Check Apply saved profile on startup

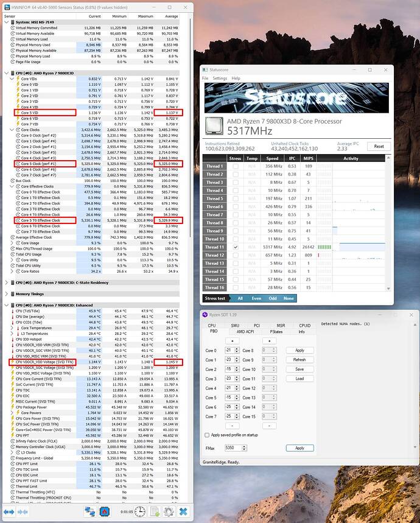pyautogui.click(x=207, y=435)
